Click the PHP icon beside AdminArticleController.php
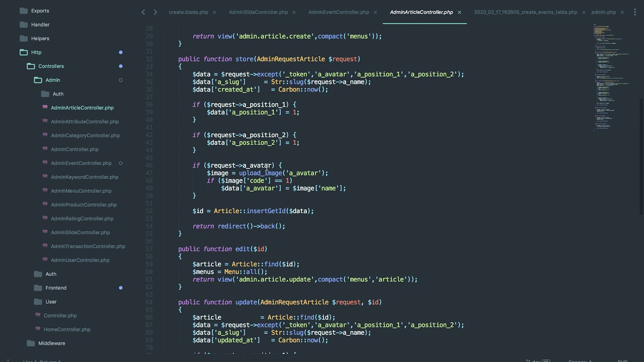Screen dimensions: 644x362 click(x=45, y=107)
